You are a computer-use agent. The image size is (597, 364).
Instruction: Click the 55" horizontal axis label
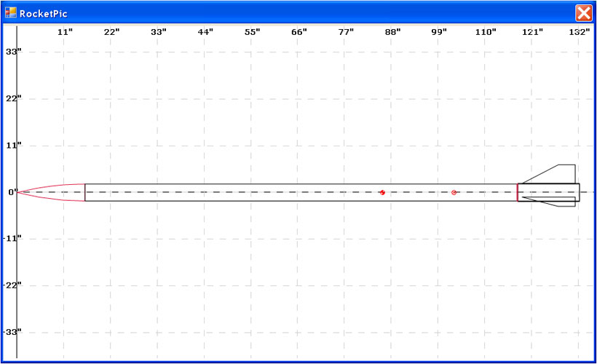[252, 32]
